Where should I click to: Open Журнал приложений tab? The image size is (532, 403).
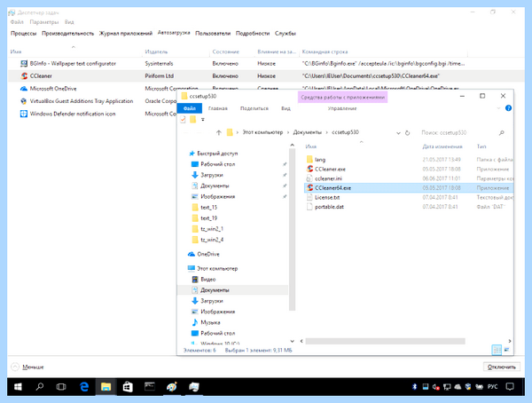click(x=126, y=34)
